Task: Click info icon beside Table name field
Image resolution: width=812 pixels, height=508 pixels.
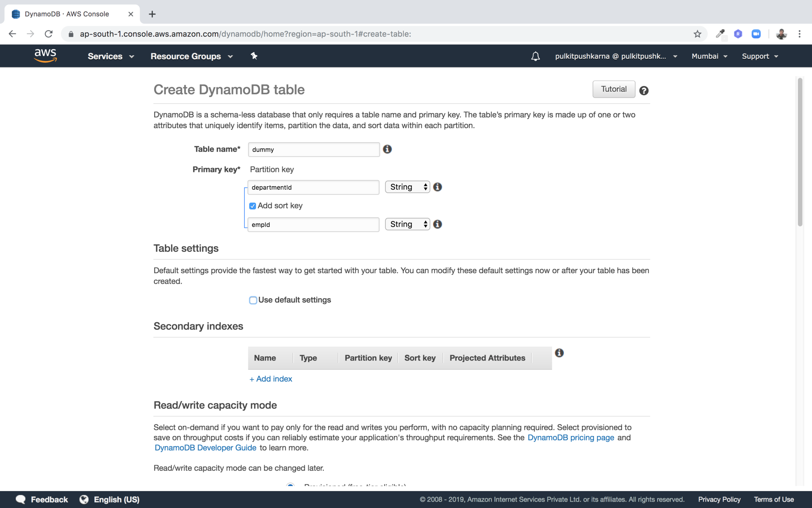Action: [387, 149]
